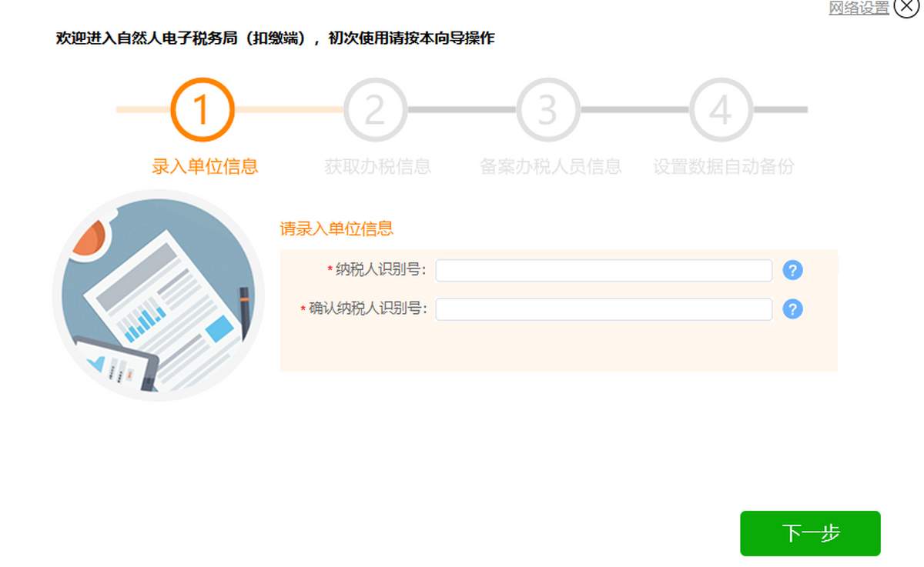This screenshot has width=924, height=567.
Task: Select step 3 circle in wizard
Action: [x=547, y=110]
